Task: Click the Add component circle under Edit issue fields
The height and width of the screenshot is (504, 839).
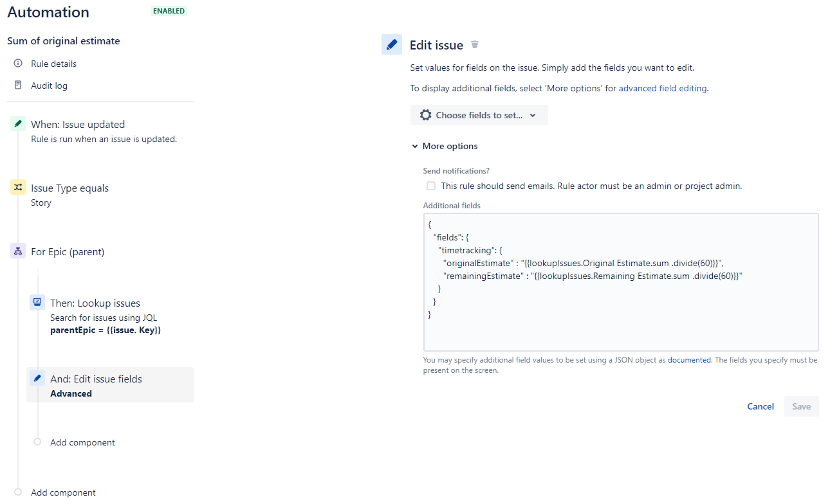Action: pos(37,442)
